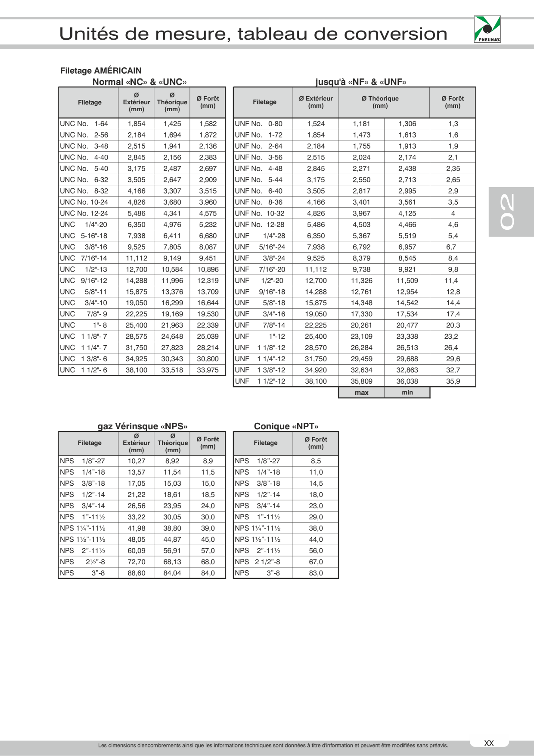Click value '36,038' in UNF table
The height and width of the screenshot is (756, 534).
click(407, 381)
